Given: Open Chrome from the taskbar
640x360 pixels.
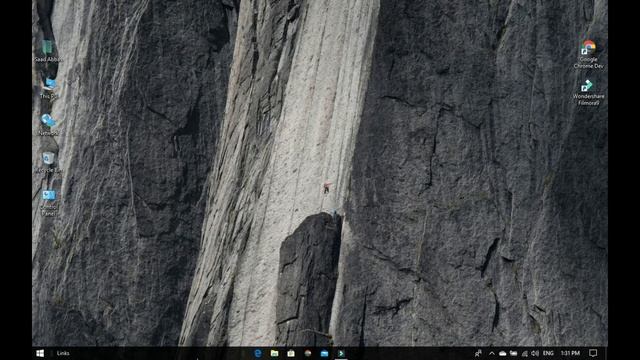Looking at the screenshot, I should tap(308, 353).
